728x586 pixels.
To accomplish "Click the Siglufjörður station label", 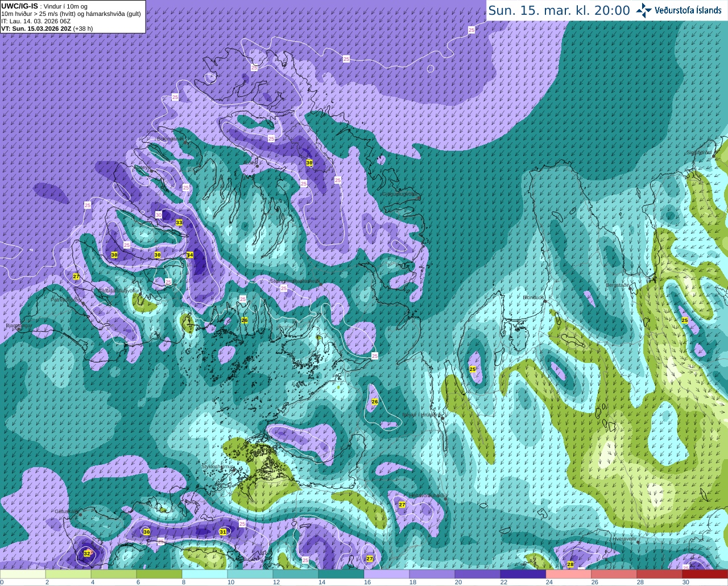I will tap(700, 152).
